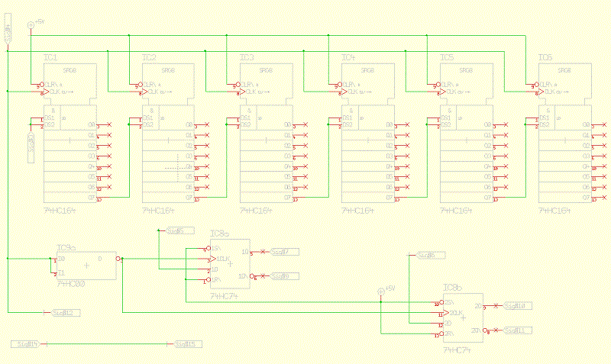Click the Sig05 label near IC8a
The height and width of the screenshot is (364, 611).
[180, 231]
